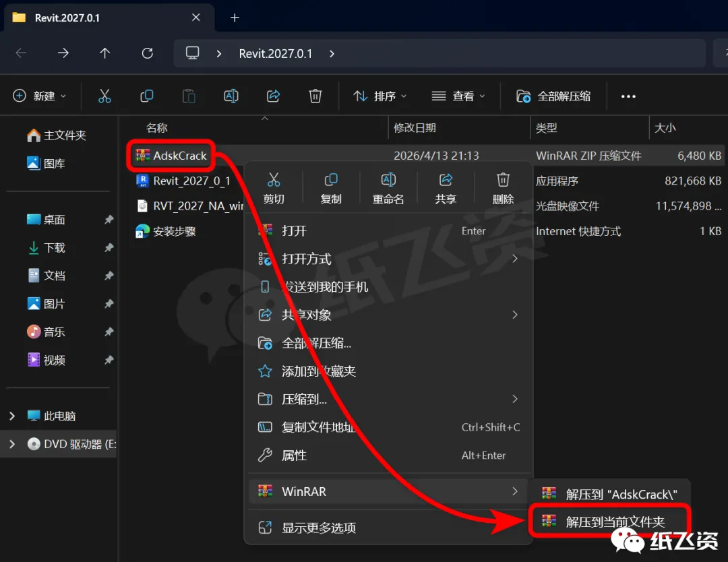
Task: Click 复制 in context menu
Action: 331,189
